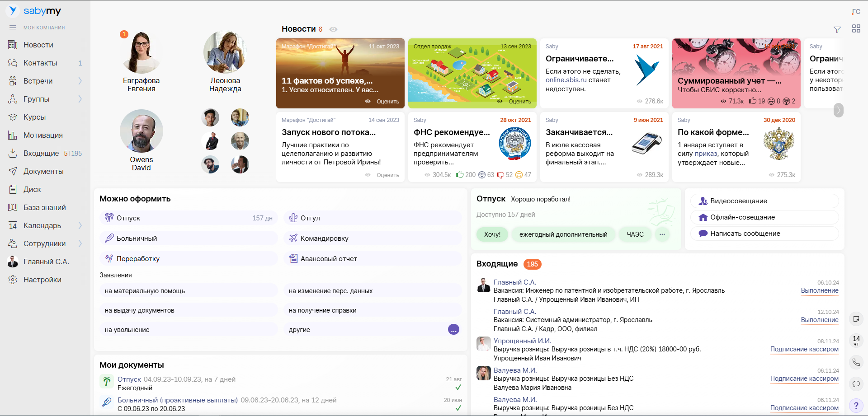
Task: Dislike the ФНС рекомендует post with thumbs down
Action: 500,175
